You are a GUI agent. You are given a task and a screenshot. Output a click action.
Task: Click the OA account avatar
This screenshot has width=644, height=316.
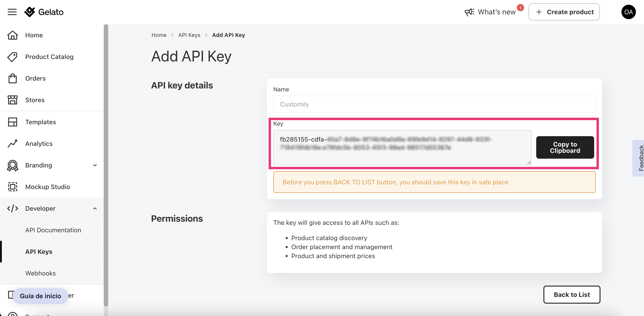pyautogui.click(x=628, y=12)
